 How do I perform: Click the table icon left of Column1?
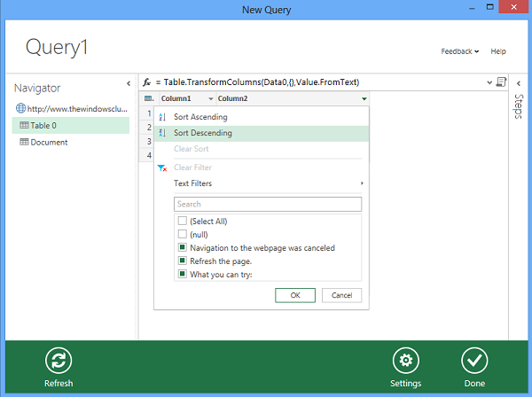(149, 98)
